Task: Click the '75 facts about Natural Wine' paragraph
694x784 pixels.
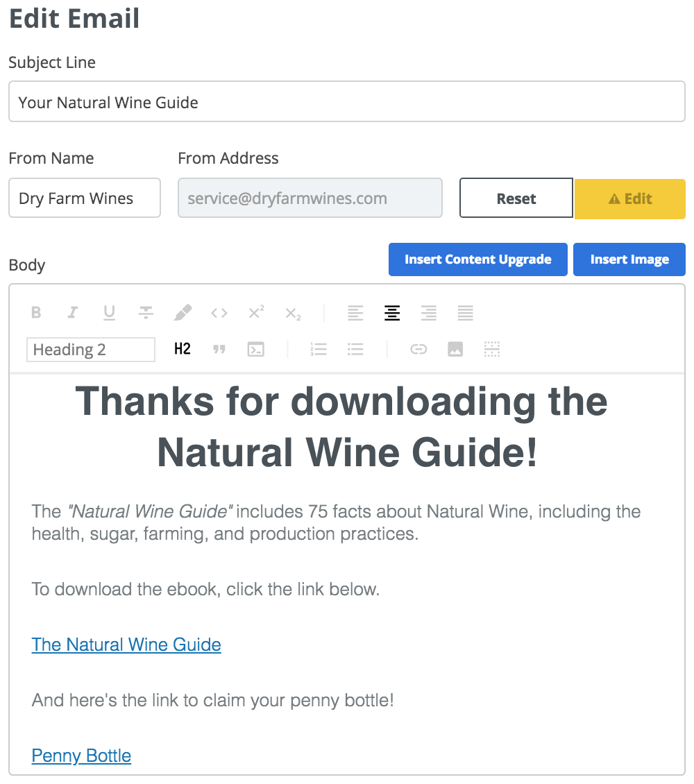Action: click(336, 522)
